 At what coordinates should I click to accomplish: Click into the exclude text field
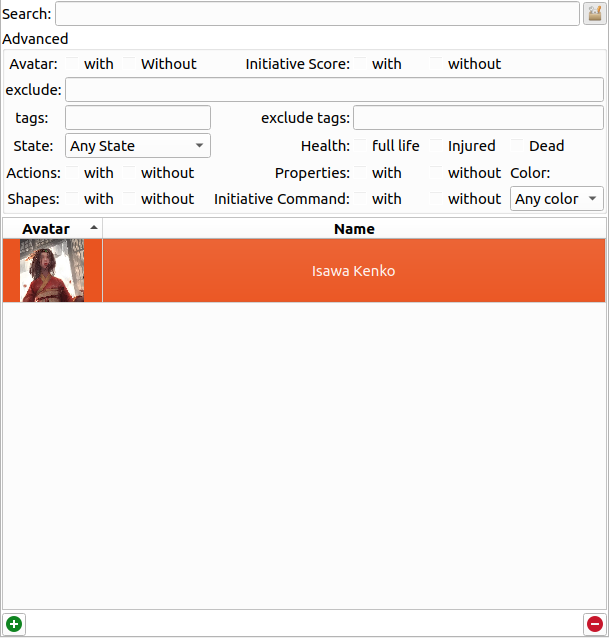tap(334, 90)
